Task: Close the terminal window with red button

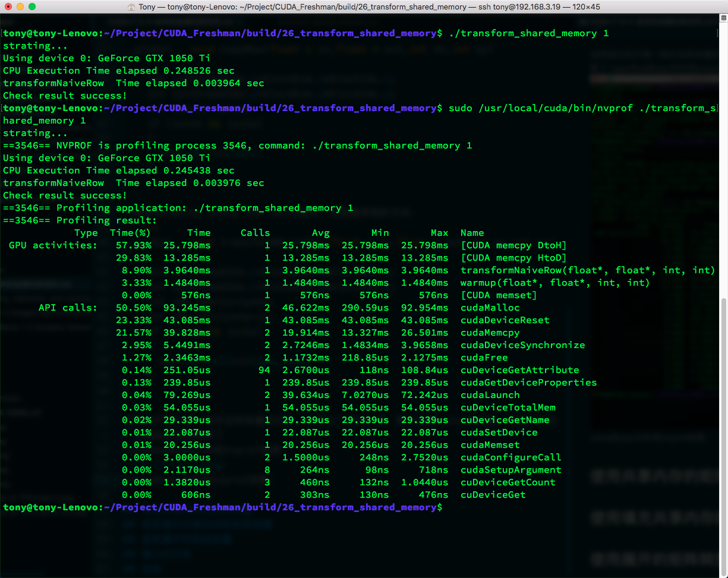Action: tap(8, 7)
